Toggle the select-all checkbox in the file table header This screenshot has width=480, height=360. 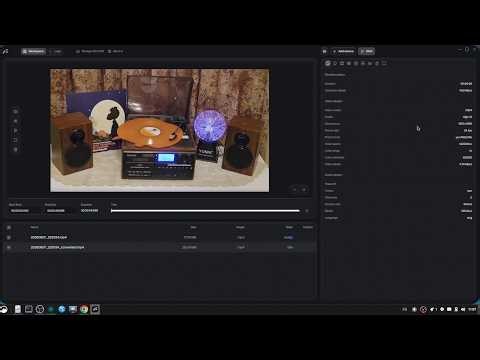coord(9,227)
